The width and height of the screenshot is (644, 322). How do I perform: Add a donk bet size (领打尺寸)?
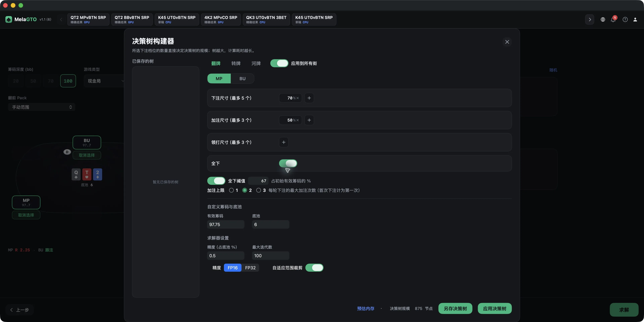click(284, 142)
